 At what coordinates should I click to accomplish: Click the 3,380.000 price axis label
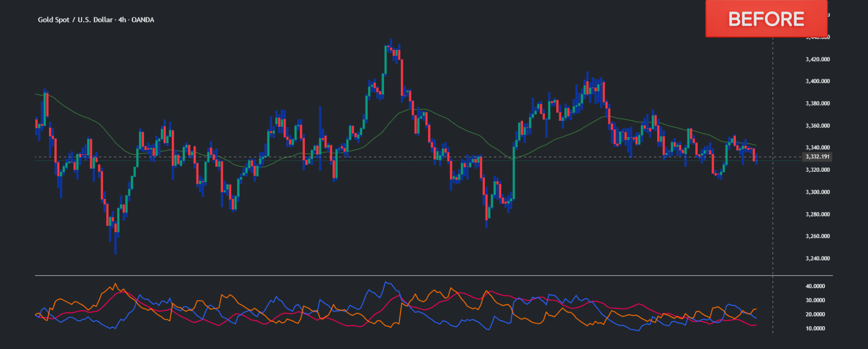[818, 103]
